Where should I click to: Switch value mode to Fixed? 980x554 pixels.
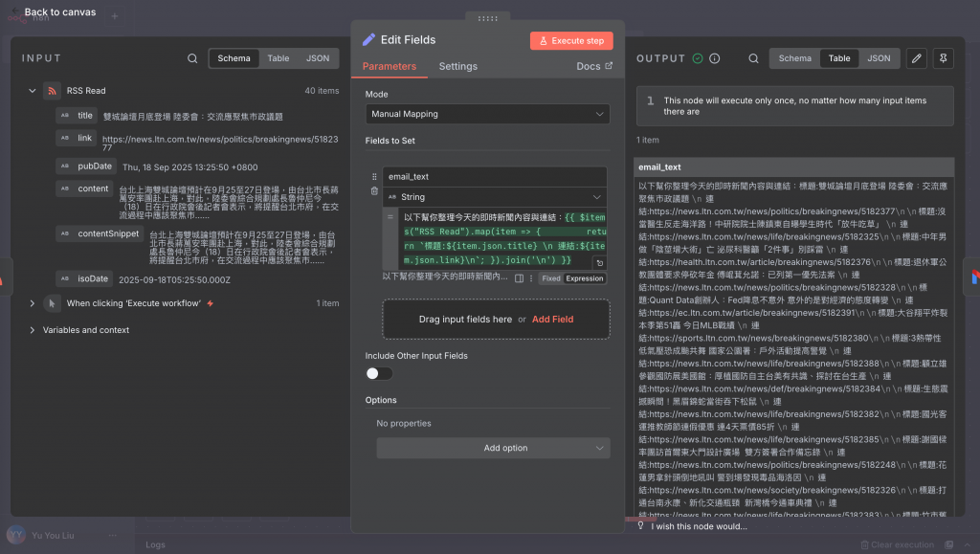pos(550,278)
